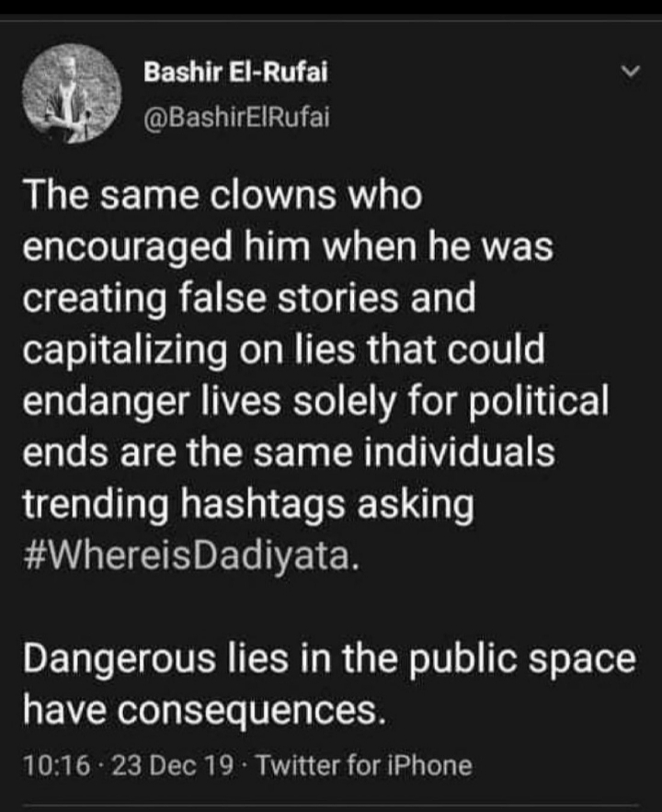The width and height of the screenshot is (662, 812).
Task: Click the line "creating false stories and"
Action: 249,299
